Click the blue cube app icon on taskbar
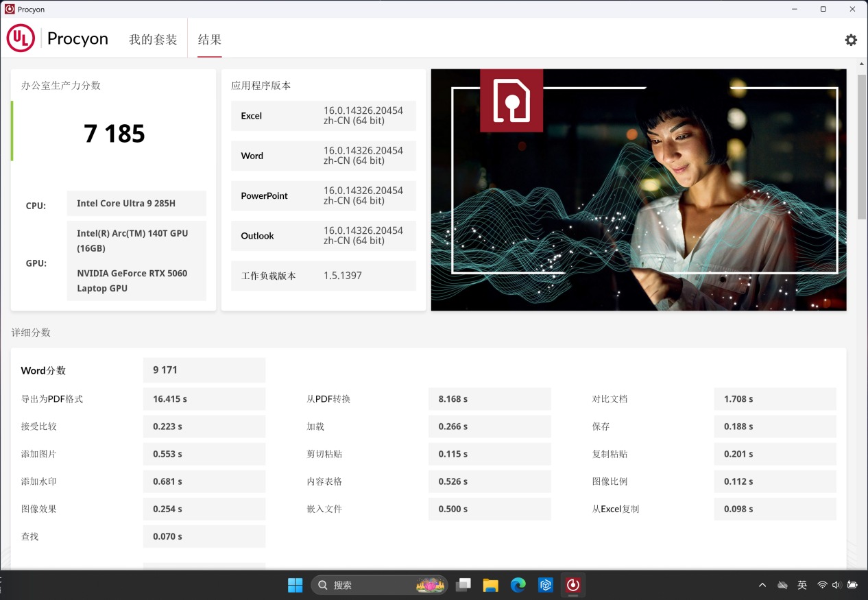 (x=545, y=585)
